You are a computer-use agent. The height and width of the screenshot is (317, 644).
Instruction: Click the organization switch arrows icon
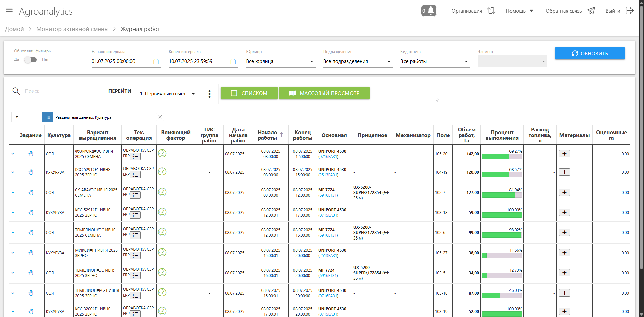(x=491, y=11)
